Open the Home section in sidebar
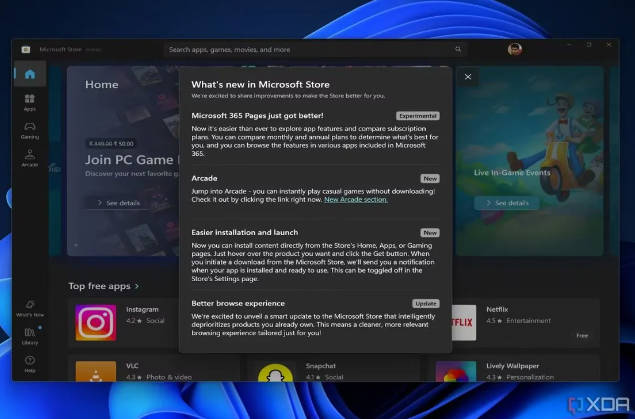The width and height of the screenshot is (635, 419). point(30,74)
